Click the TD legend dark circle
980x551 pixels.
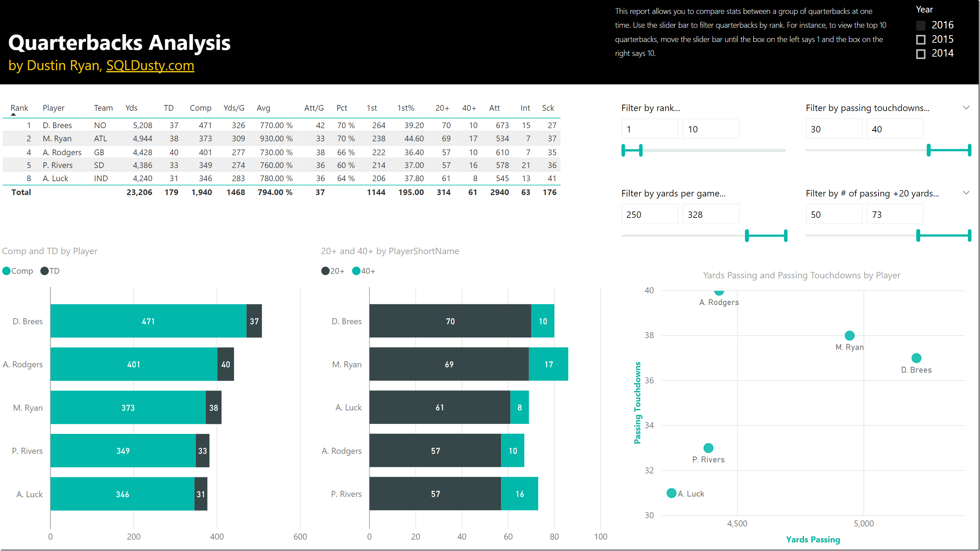click(45, 271)
